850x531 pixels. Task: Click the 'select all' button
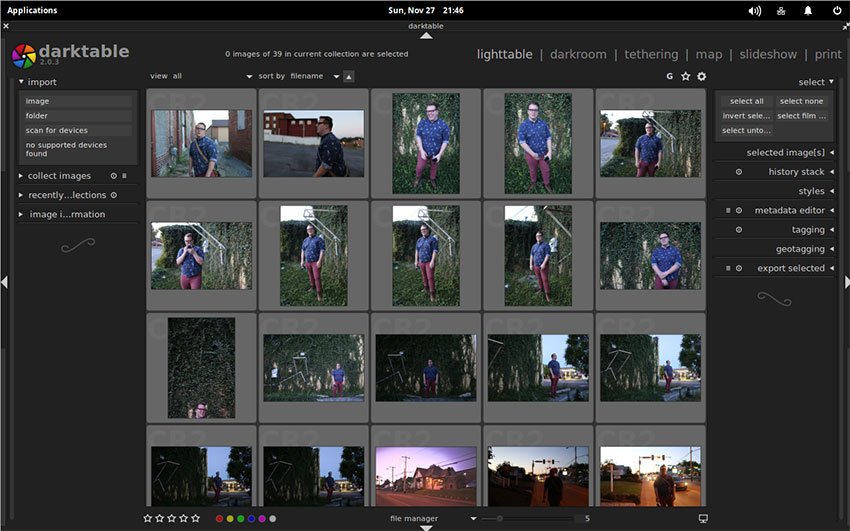[746, 101]
